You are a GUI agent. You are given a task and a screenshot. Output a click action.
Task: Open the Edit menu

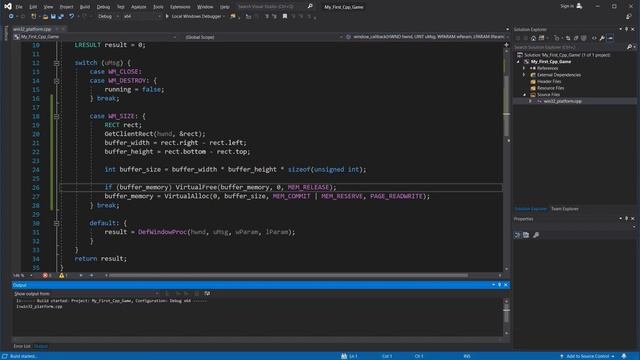(x=33, y=7)
